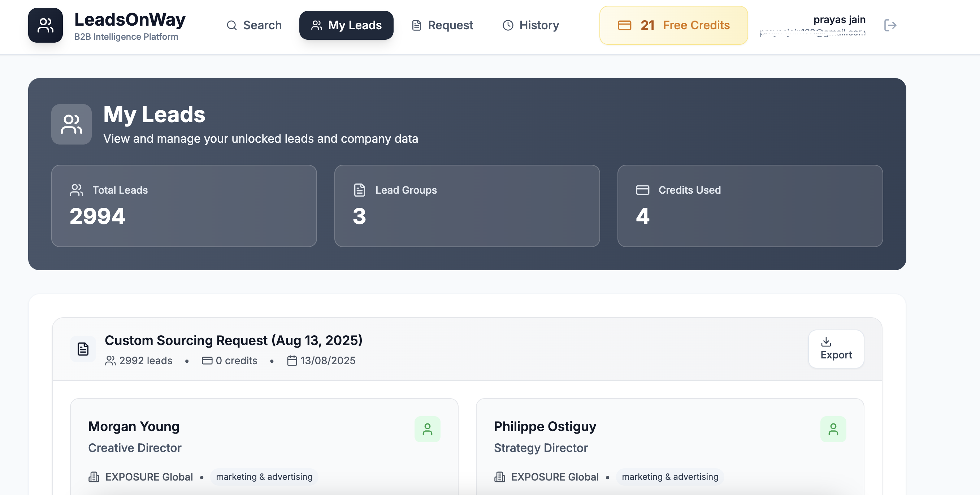Click the LeadsOnWay logo icon
This screenshot has width=980, height=495.
coord(45,25)
